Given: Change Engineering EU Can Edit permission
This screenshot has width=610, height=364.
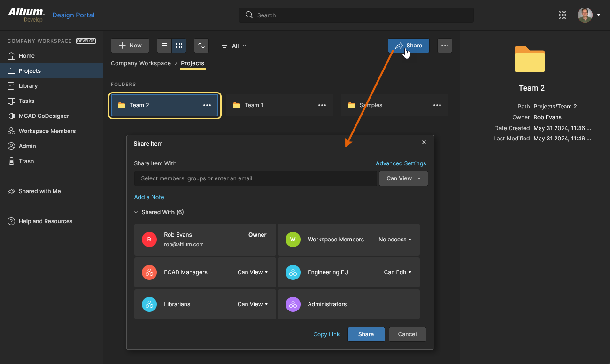Looking at the screenshot, I should coord(398,272).
